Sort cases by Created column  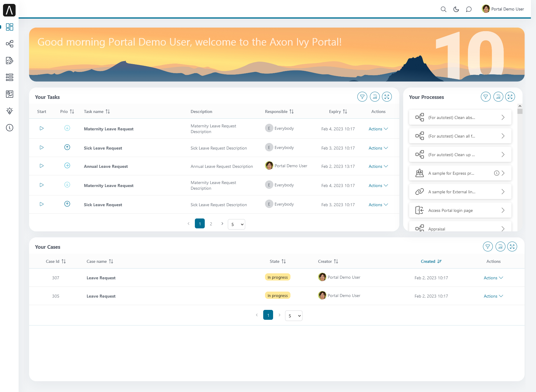click(431, 261)
